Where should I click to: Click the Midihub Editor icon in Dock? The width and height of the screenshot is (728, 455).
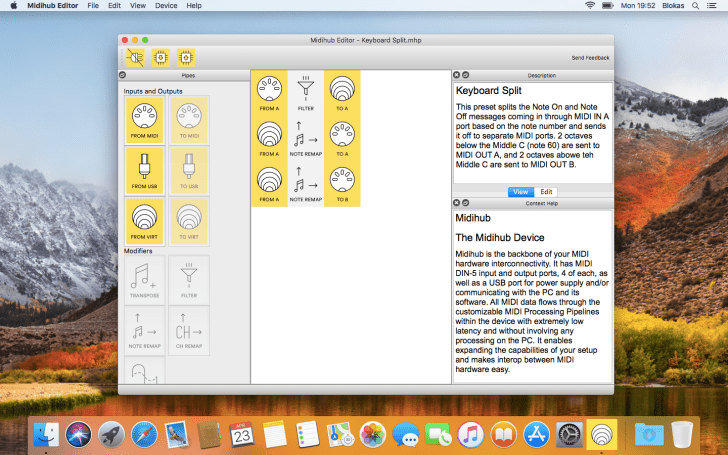pyautogui.click(x=602, y=435)
